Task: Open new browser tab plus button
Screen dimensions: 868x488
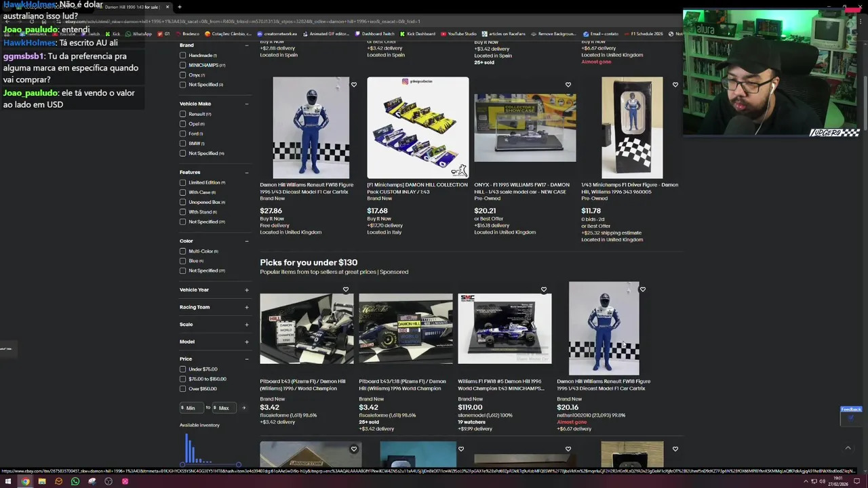Action: tap(179, 7)
